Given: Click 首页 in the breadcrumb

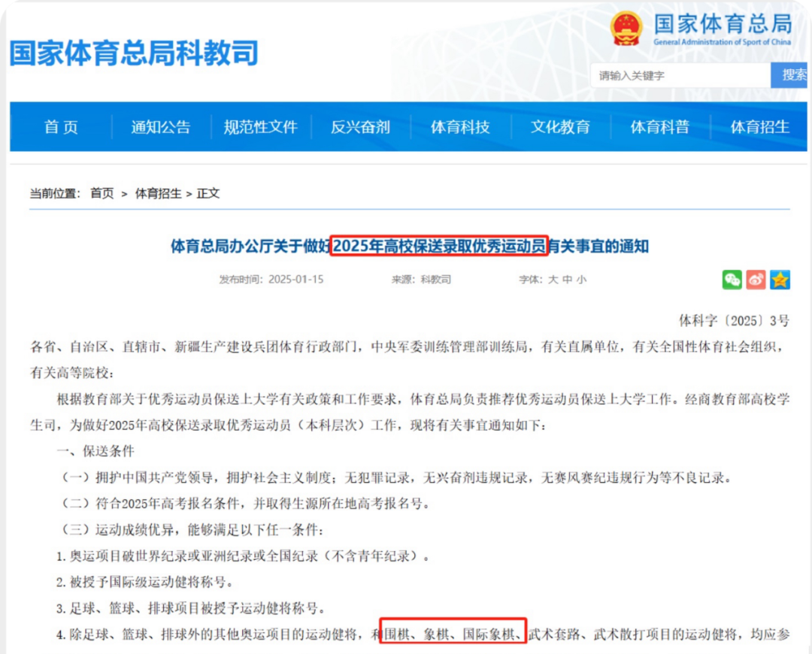Looking at the screenshot, I should [101, 194].
